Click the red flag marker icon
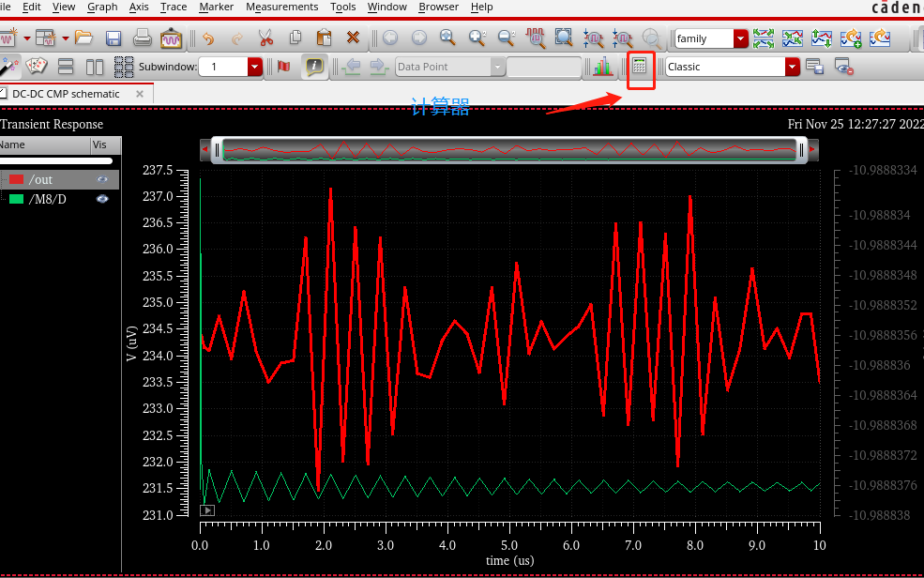The width and height of the screenshot is (924, 578). [283, 67]
